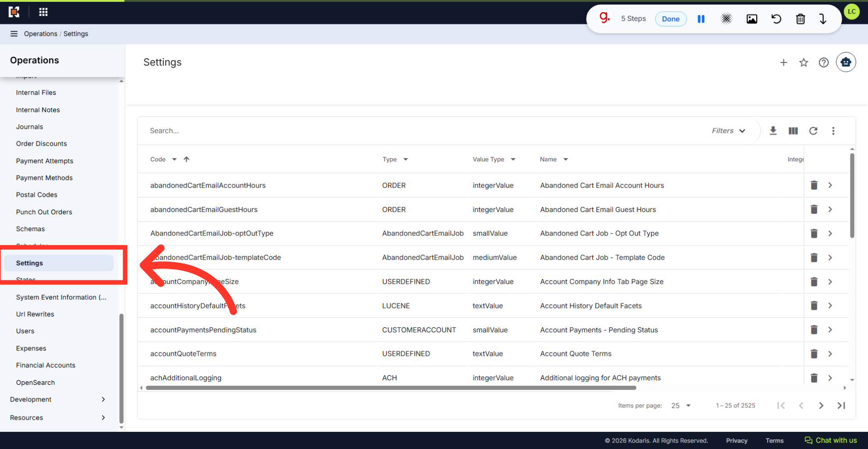Open the AI assistant robot icon

(846, 62)
